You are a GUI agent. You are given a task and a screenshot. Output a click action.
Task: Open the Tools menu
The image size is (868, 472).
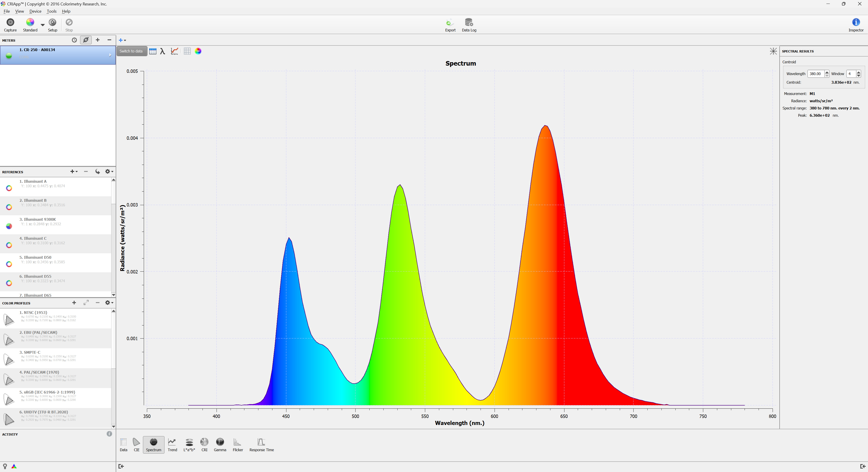pyautogui.click(x=52, y=11)
